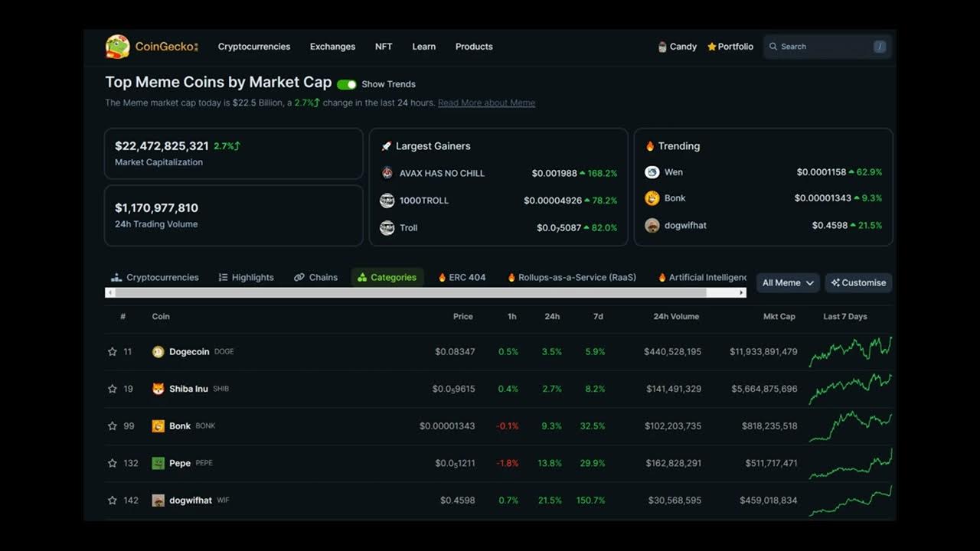Click the AVAX HAS NO CHILL coin icon
This screenshot has height=551, width=980.
pos(387,173)
